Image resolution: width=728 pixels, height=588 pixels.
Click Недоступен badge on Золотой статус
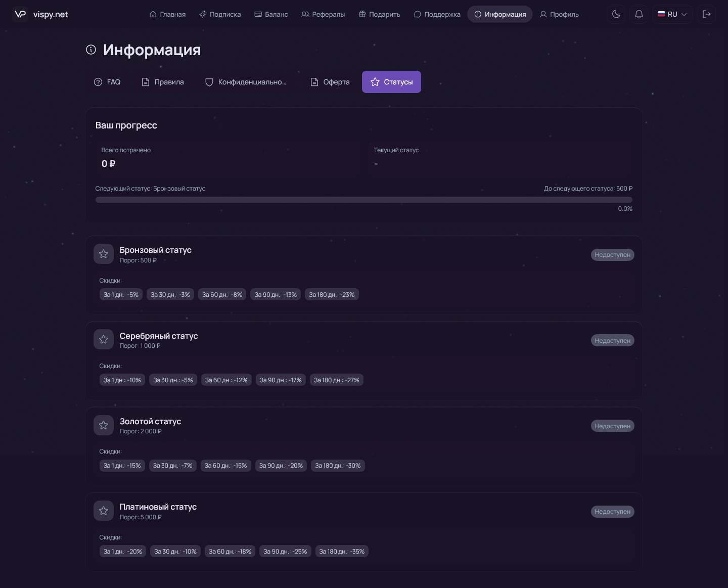pos(613,426)
